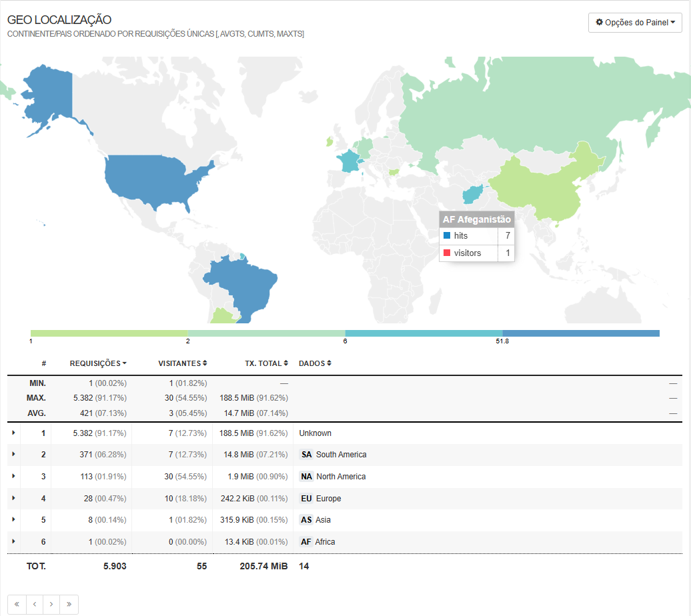This screenshot has height=616, width=691.
Task: Expand the Europe row arrow
Action: point(14,499)
